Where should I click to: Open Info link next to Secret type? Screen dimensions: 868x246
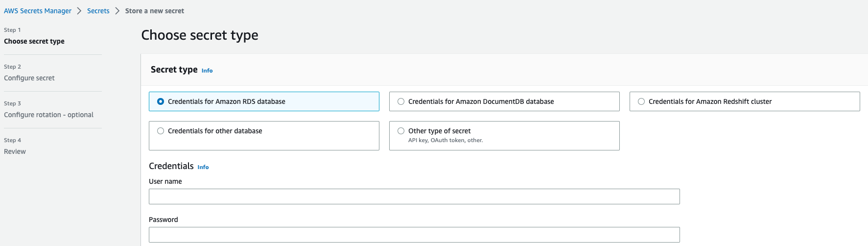tap(207, 71)
